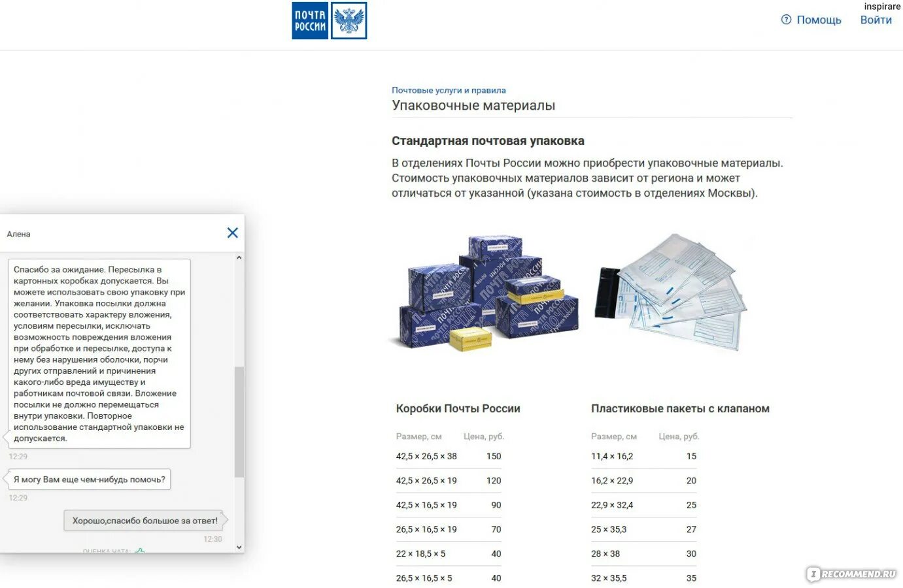Click the 12:30 message timestamp

point(213,539)
